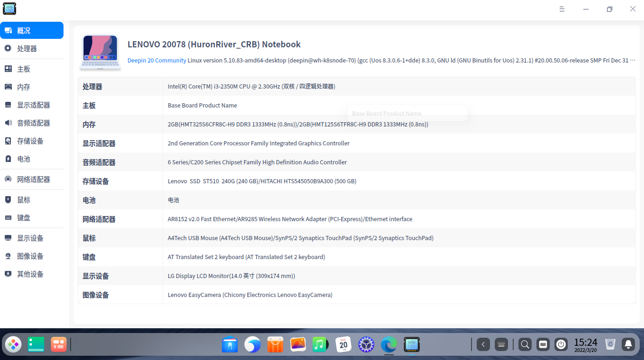Click the 鼠标 label in the overview table

[x=89, y=238]
